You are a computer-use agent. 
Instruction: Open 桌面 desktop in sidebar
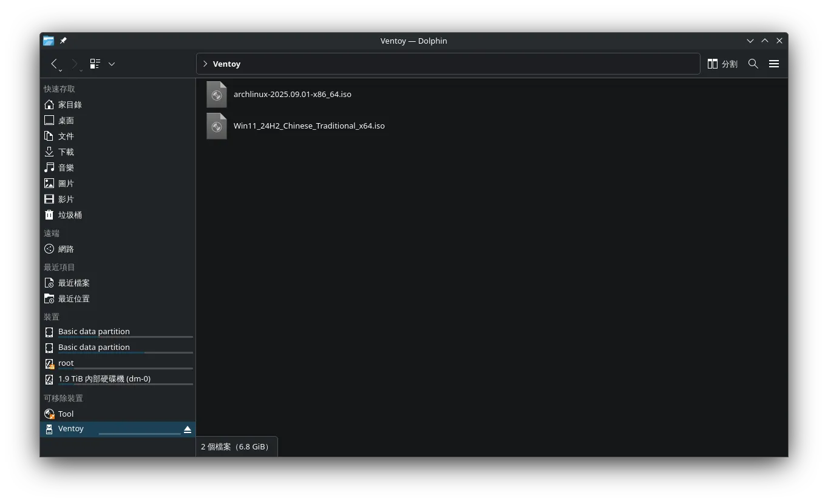click(x=118, y=120)
